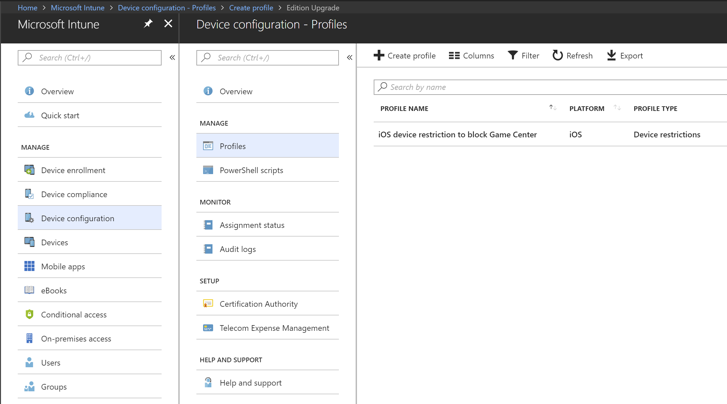Click the Quick start cloud icon
The width and height of the screenshot is (727, 404).
point(29,115)
